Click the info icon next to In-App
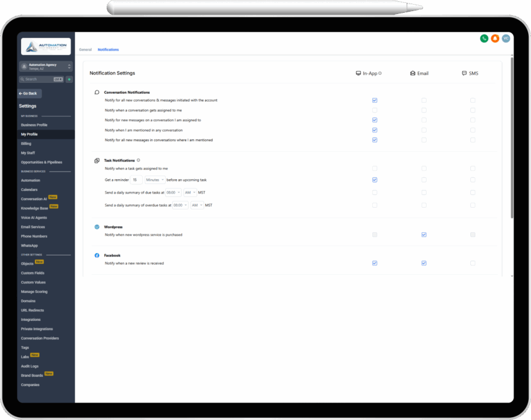Viewport: 531px width, 420px height. click(380, 73)
